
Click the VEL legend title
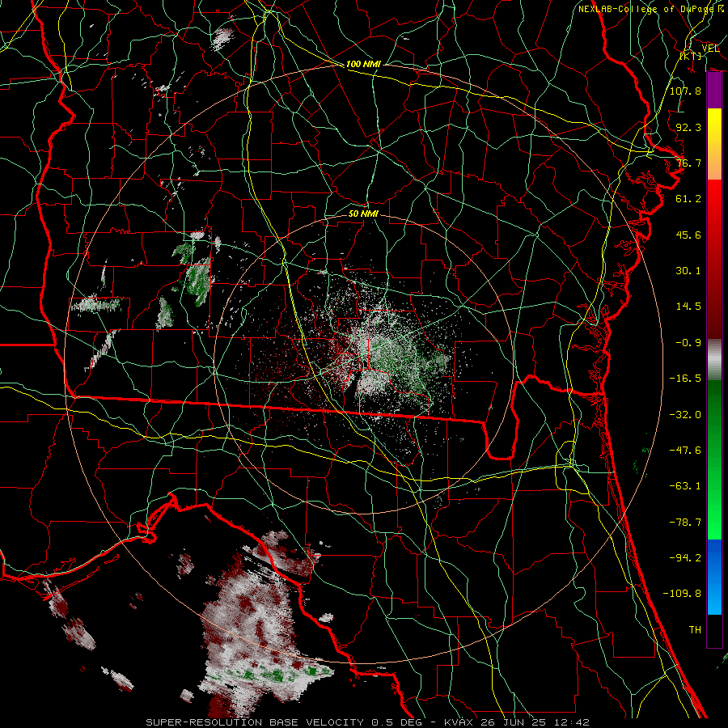click(710, 49)
